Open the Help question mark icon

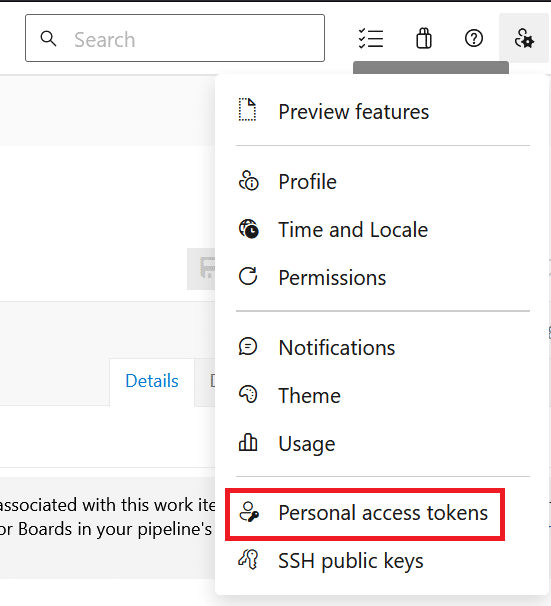474,38
